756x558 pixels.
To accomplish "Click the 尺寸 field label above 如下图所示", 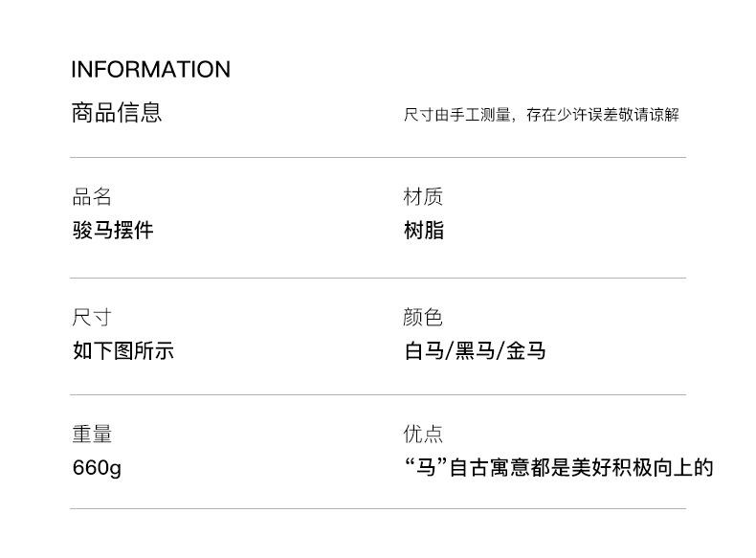I will [x=92, y=318].
